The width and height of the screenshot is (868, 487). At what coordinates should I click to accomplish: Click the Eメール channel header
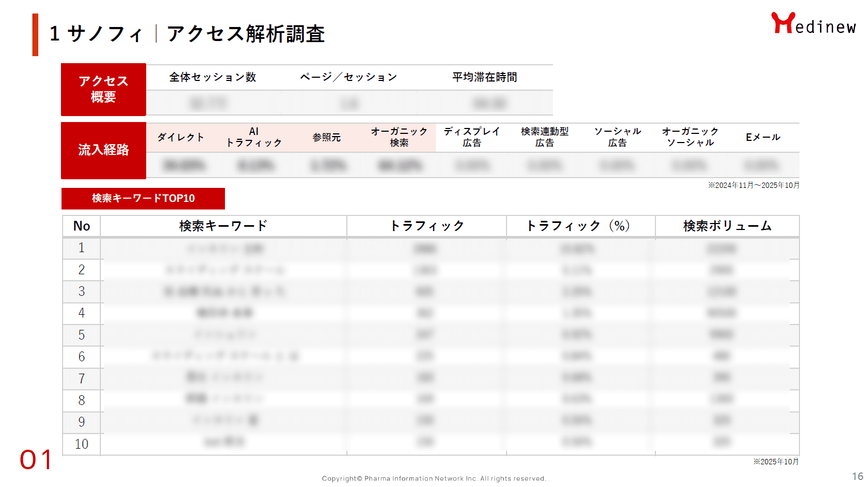coord(763,137)
